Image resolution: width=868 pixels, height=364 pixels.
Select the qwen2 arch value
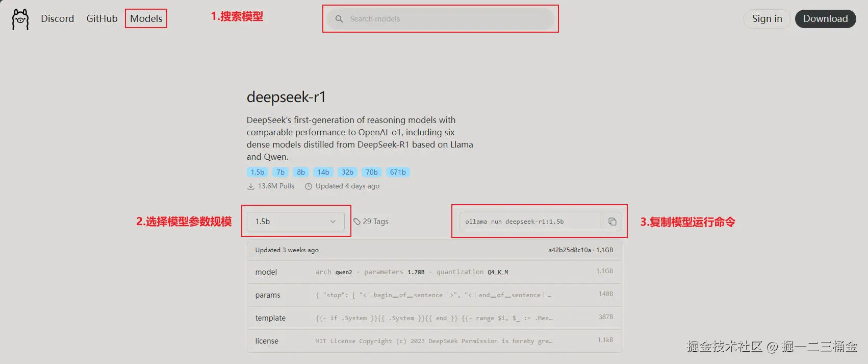344,272
